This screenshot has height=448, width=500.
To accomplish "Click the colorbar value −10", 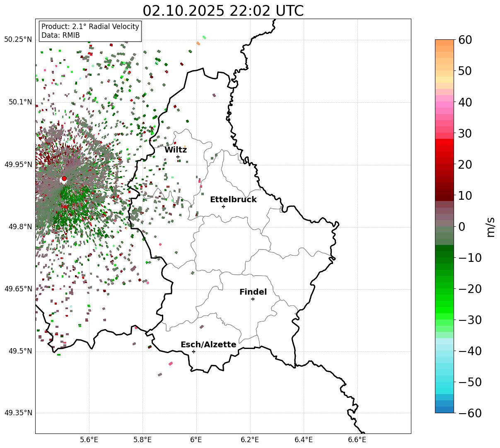I will tap(470, 257).
